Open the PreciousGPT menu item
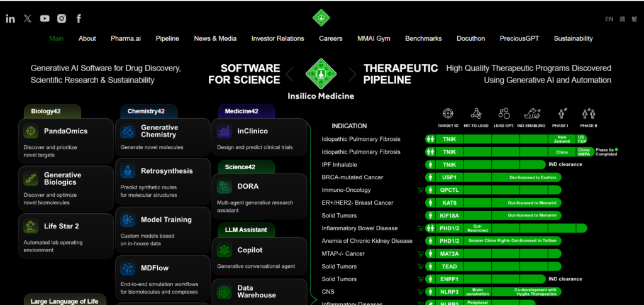This screenshot has height=305, width=644. click(x=519, y=38)
